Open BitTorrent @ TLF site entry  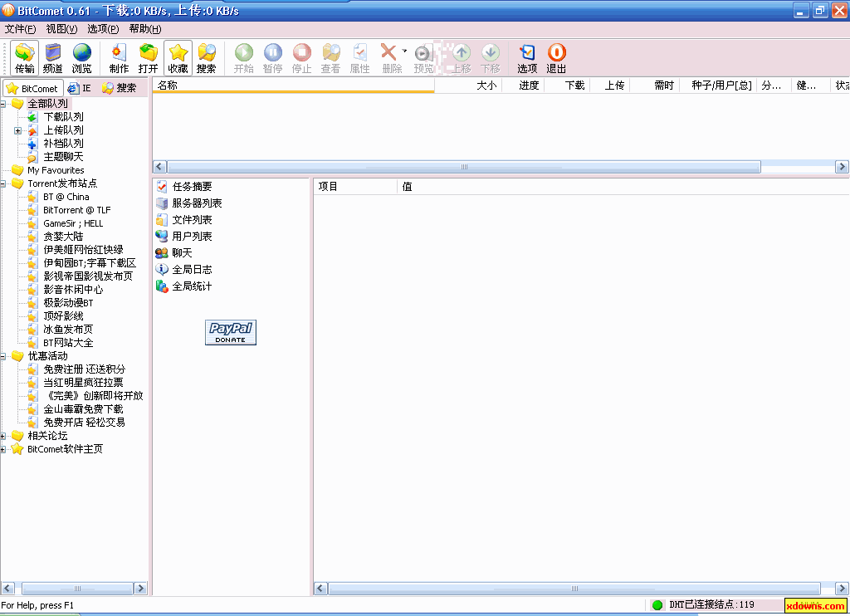(76, 210)
